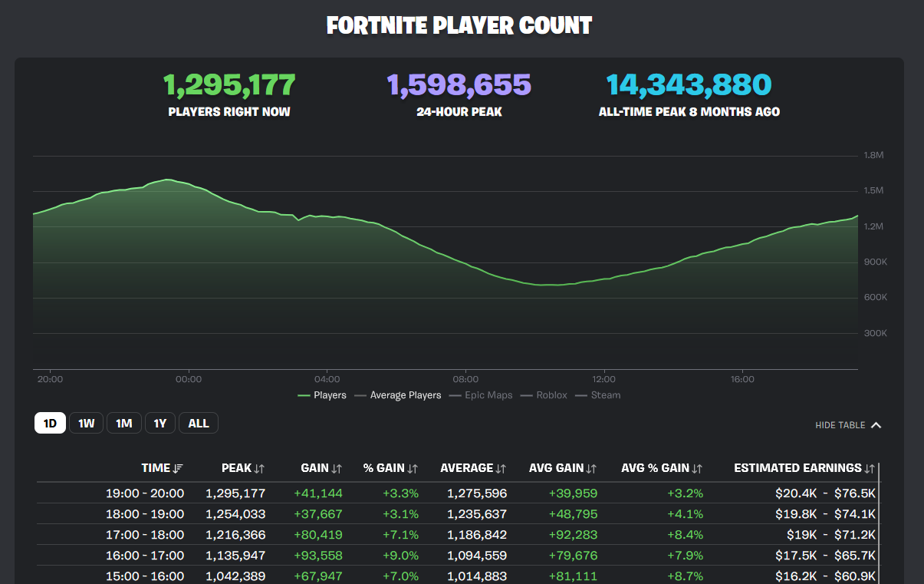924x584 pixels.
Task: Click the +48,795 avg gain value
Action: [573, 513]
